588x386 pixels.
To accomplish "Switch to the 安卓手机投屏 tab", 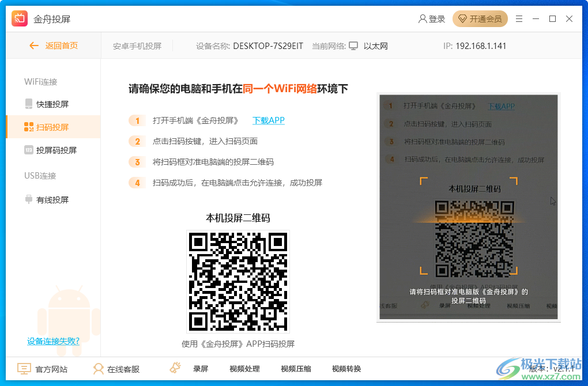I will (138, 46).
